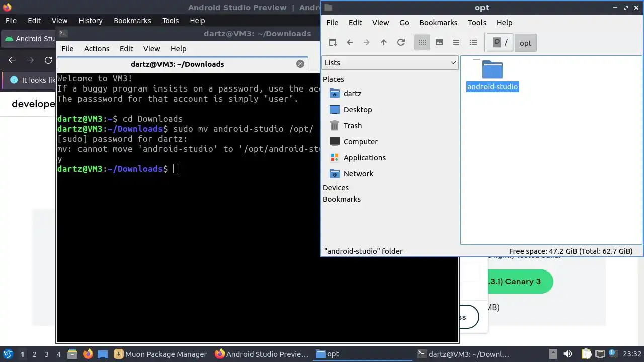
Task: Open Firefox Tools menu
Action: tap(170, 21)
